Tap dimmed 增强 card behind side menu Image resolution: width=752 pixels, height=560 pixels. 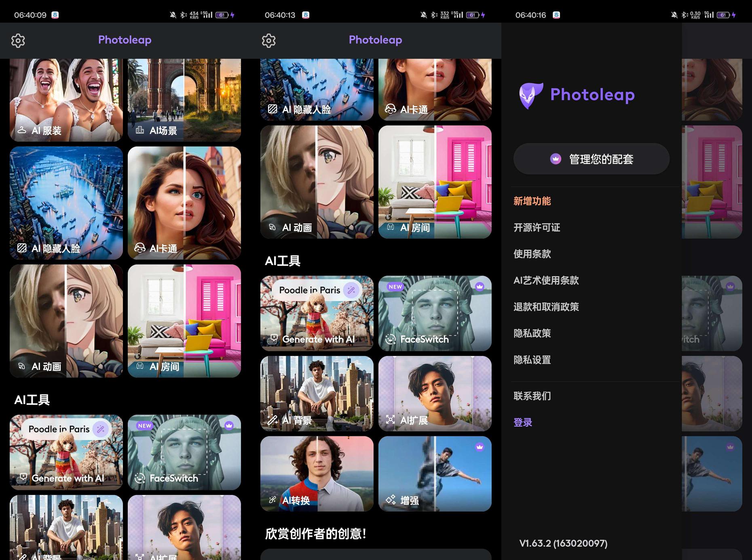[x=712, y=474]
